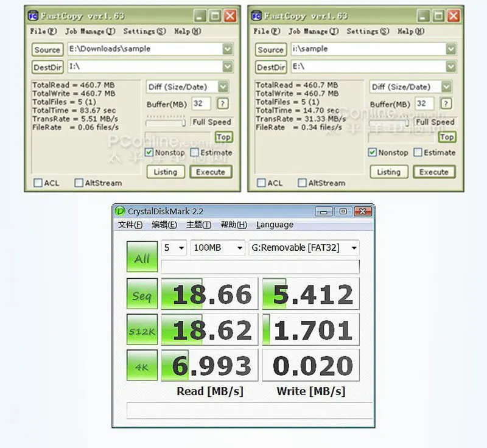
Task: Click Listing in FastCopy DestDir E:\ window
Action: pos(389,172)
